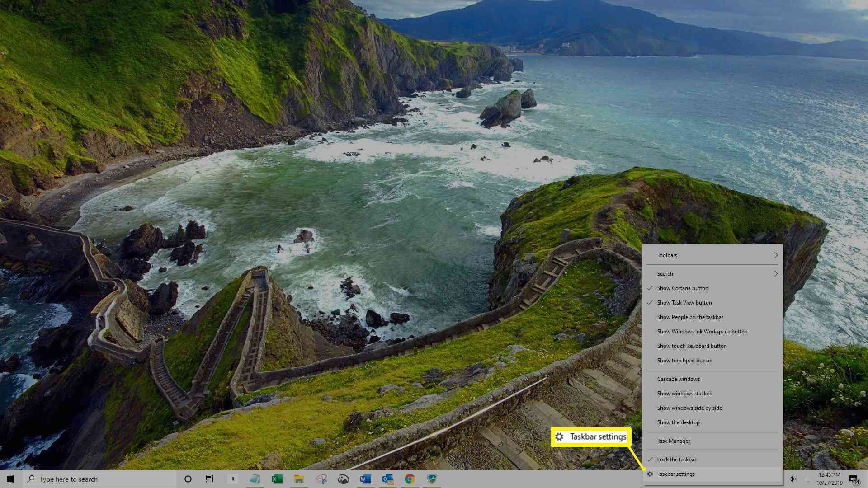868x488 pixels.
Task: Launch Cortana from the taskbar circle icon
Action: point(188,479)
